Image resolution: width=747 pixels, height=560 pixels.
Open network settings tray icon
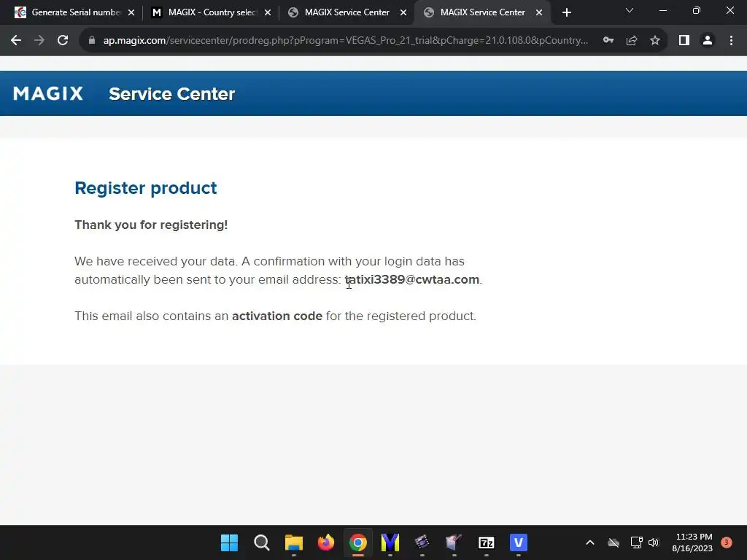[x=636, y=542]
